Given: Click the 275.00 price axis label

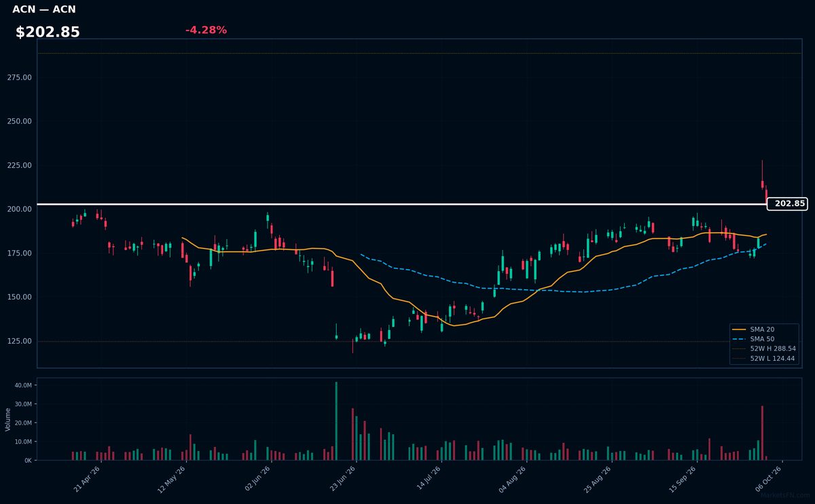Looking at the screenshot, I should coord(20,77).
